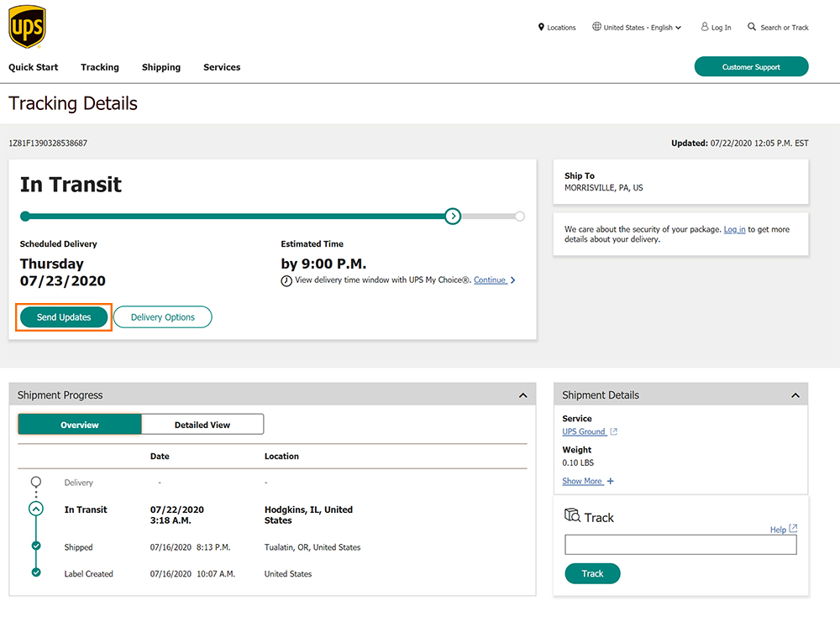Click the Customer Support button
This screenshot has height=627, width=840.
coord(751,66)
